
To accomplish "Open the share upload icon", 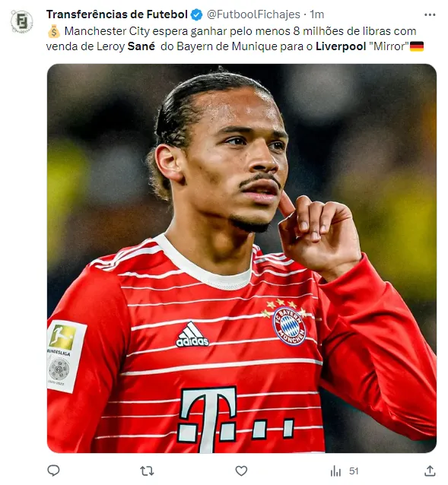I will coord(430,471).
